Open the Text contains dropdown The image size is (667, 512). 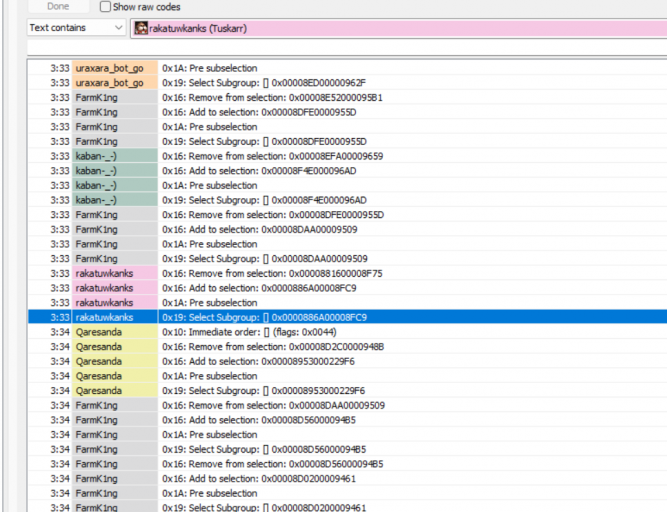click(76, 28)
